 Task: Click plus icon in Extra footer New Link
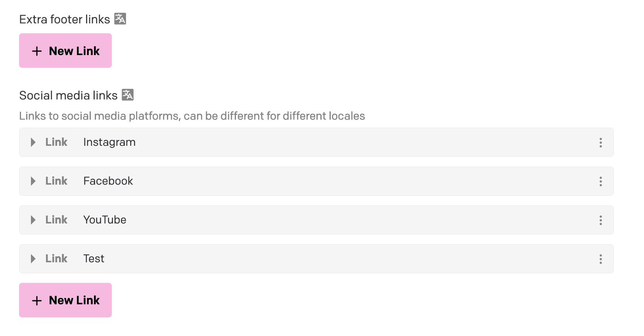(x=37, y=51)
